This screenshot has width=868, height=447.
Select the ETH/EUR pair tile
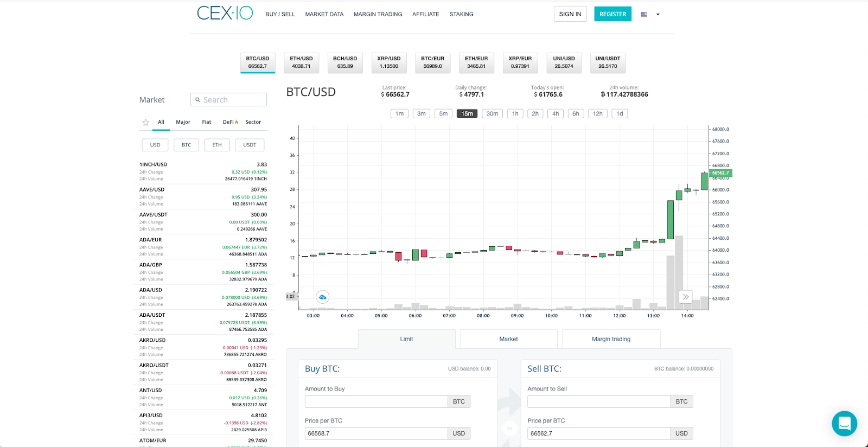coord(476,62)
